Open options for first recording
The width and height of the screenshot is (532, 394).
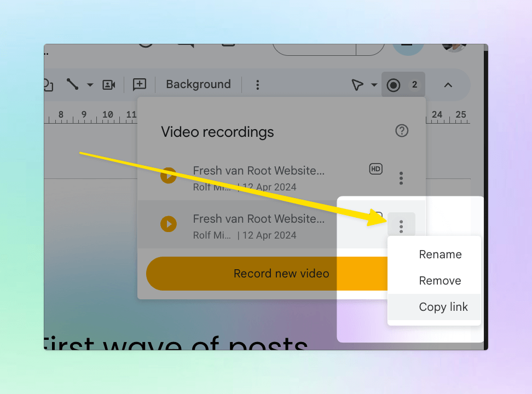click(x=401, y=178)
